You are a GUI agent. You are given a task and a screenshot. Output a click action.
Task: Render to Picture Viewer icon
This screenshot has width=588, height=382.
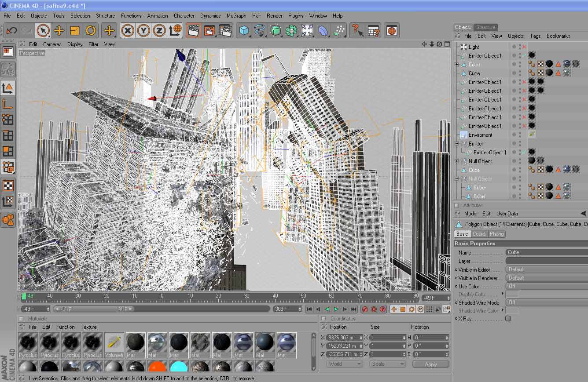click(209, 30)
